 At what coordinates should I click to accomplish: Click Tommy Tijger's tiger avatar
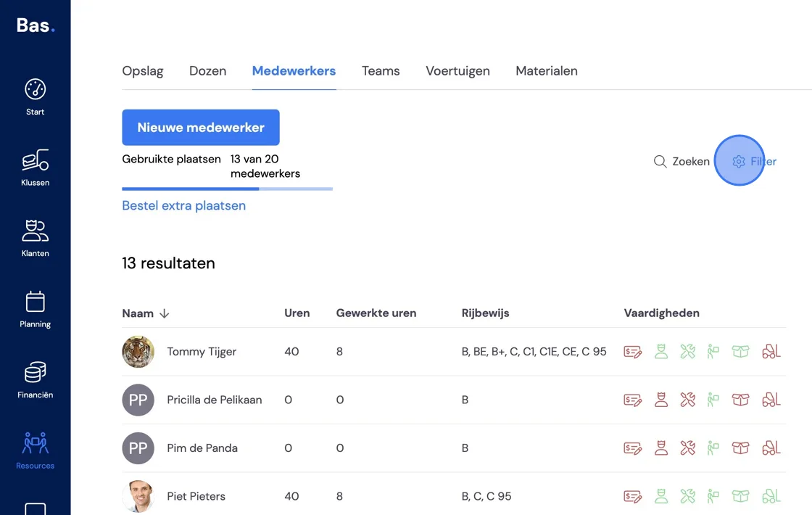(138, 352)
